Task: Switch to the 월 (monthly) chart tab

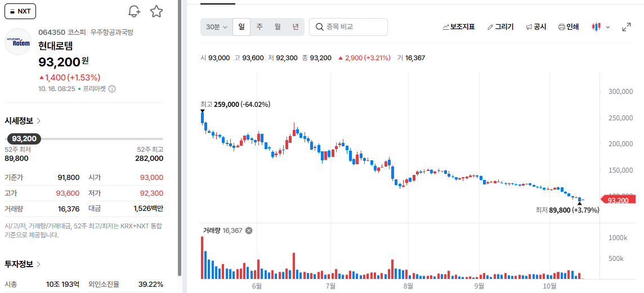Action: coord(277,27)
